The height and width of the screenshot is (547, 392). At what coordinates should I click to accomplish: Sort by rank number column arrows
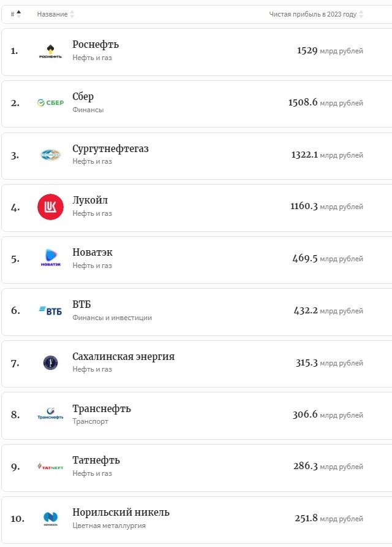pyautogui.click(x=18, y=13)
